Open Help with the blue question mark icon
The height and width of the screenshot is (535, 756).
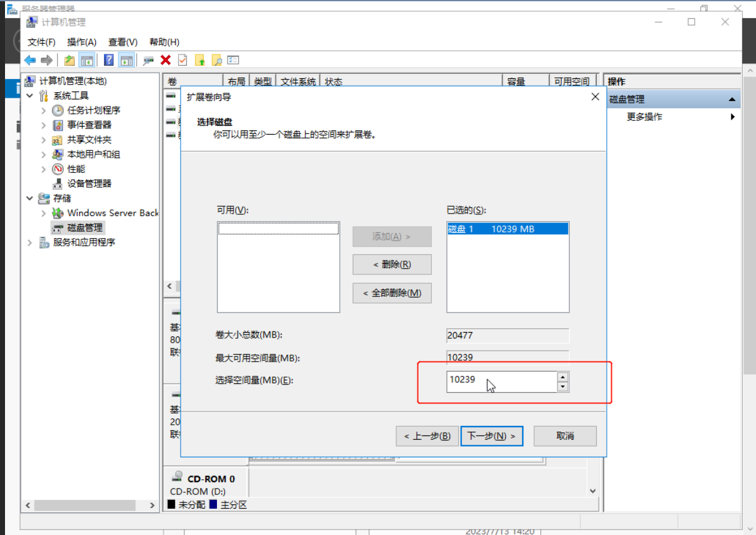click(x=109, y=60)
